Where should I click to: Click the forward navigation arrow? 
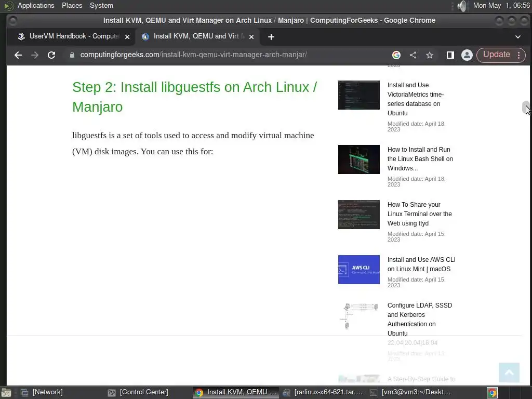point(35,55)
